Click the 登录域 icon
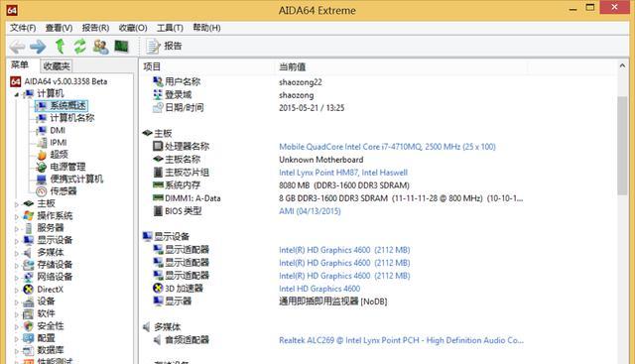The width and height of the screenshot is (635, 364). (158, 95)
